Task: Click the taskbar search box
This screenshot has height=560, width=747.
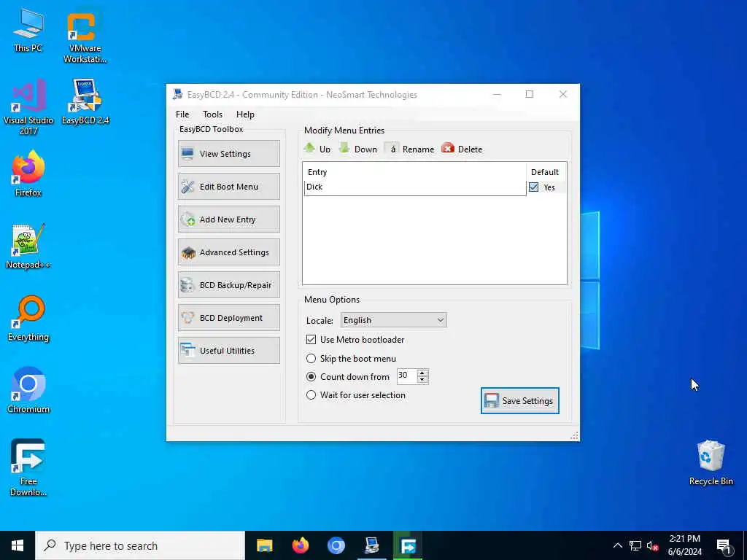Action: (x=140, y=545)
